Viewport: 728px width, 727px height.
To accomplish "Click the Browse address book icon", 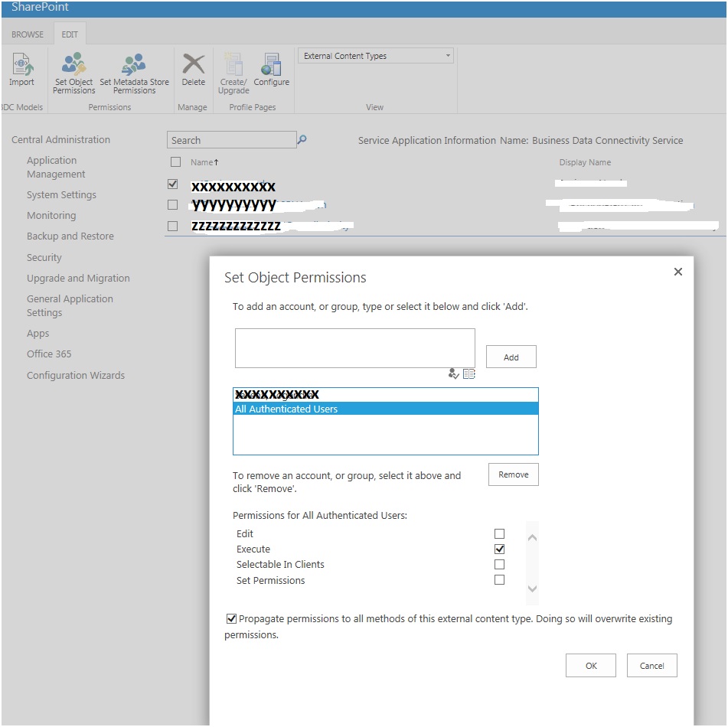I will (469, 373).
